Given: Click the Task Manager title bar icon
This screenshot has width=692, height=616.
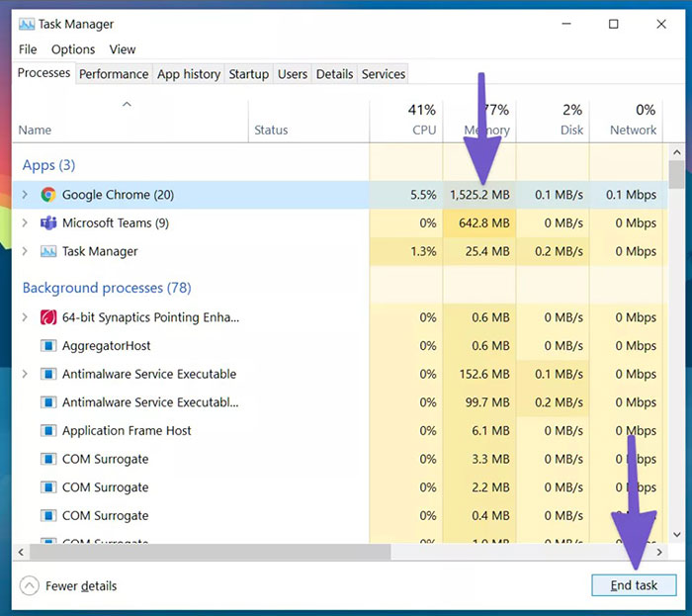Looking at the screenshot, I should 26,24.
